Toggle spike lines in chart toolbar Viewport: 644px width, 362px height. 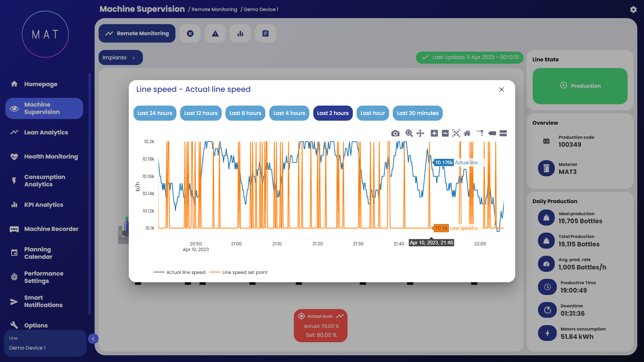[480, 133]
